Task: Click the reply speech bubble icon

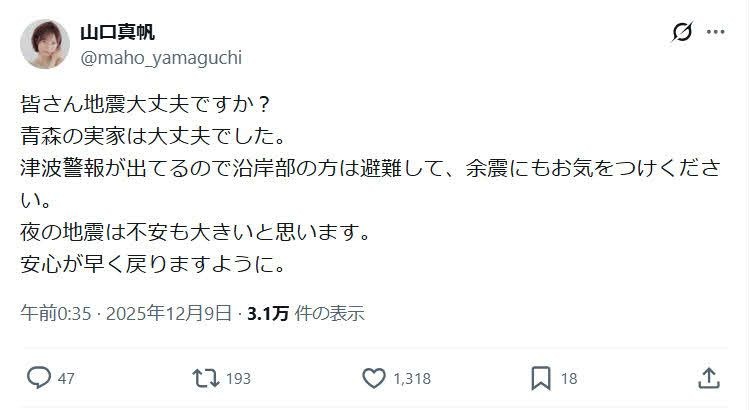Action: click(39, 378)
